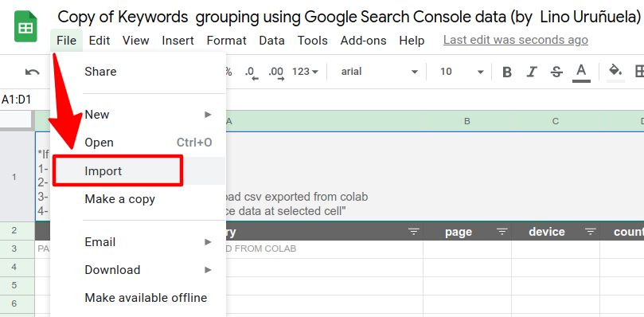Increase decimal places button
This screenshot has width=644, height=317.
tap(276, 72)
